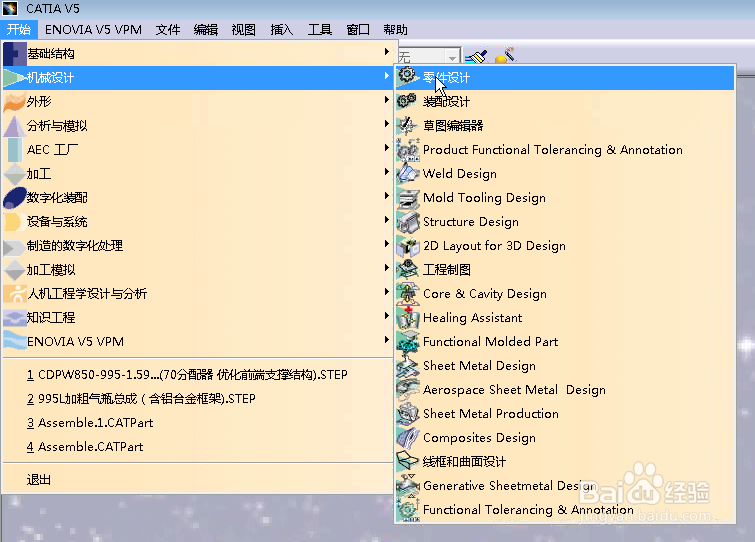This screenshot has width=755, height=542.
Task: Expand the ENOVIA V5 VPM submenu arrow
Action: point(387,340)
